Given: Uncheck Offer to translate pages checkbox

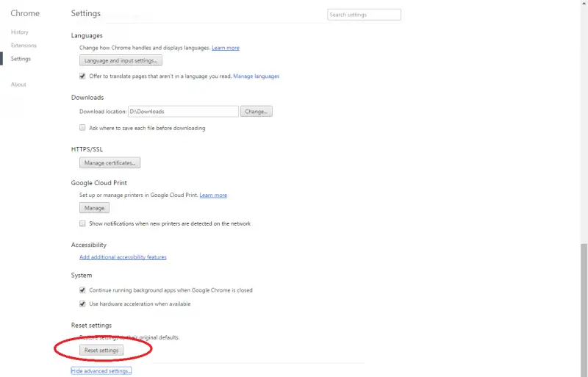Looking at the screenshot, I should [82, 76].
